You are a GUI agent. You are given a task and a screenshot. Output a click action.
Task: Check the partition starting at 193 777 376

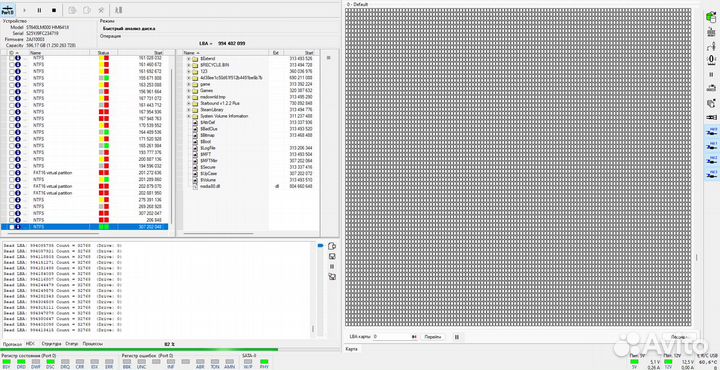(x=11, y=152)
